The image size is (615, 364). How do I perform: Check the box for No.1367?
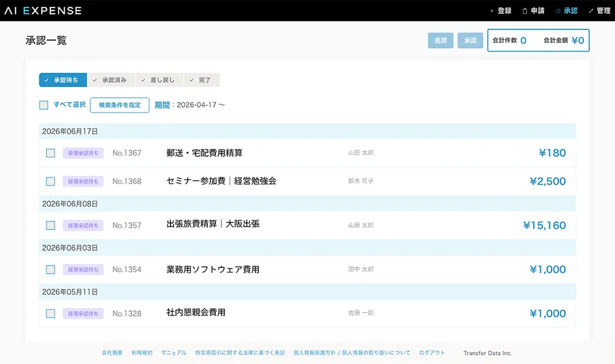pos(50,153)
